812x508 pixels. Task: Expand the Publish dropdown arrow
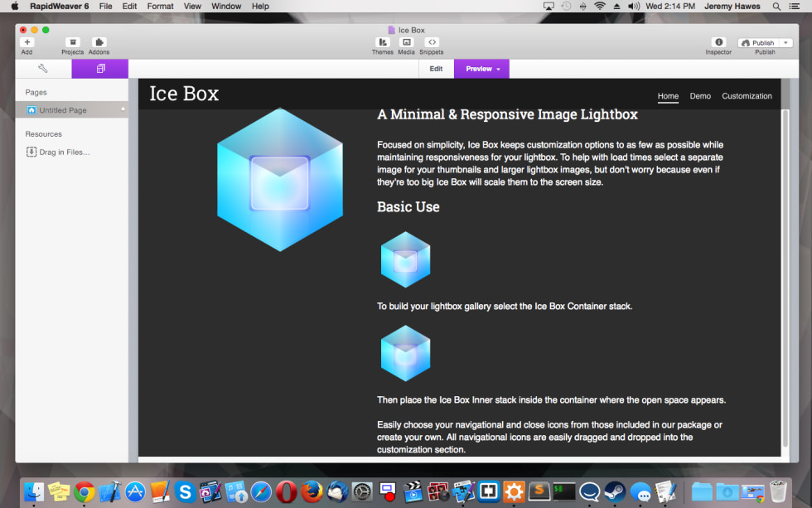786,43
